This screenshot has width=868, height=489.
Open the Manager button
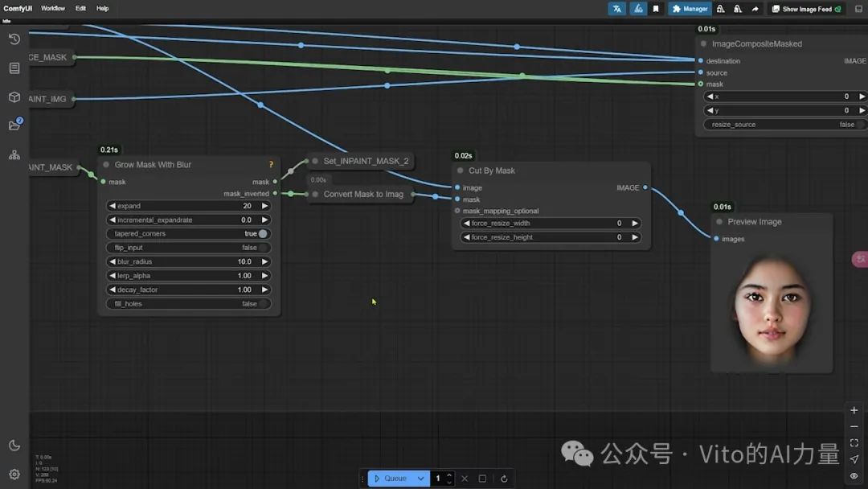click(690, 9)
